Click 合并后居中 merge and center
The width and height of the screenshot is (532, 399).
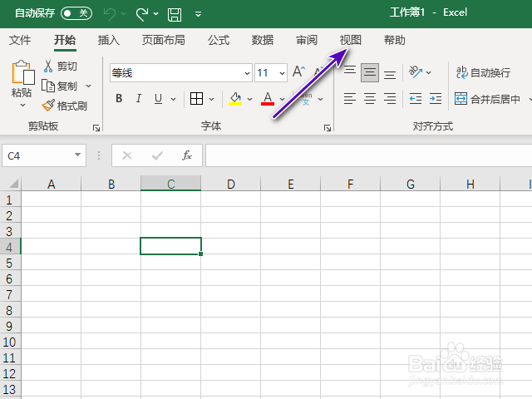tap(488, 99)
